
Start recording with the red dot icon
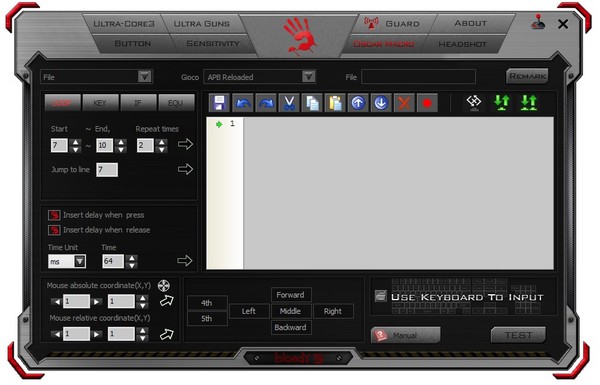click(427, 103)
